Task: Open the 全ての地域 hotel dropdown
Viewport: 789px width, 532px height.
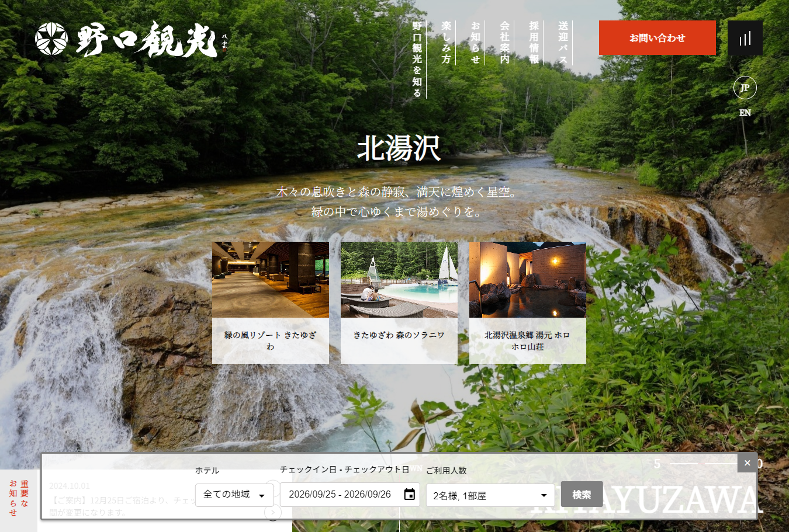Action: coord(234,495)
